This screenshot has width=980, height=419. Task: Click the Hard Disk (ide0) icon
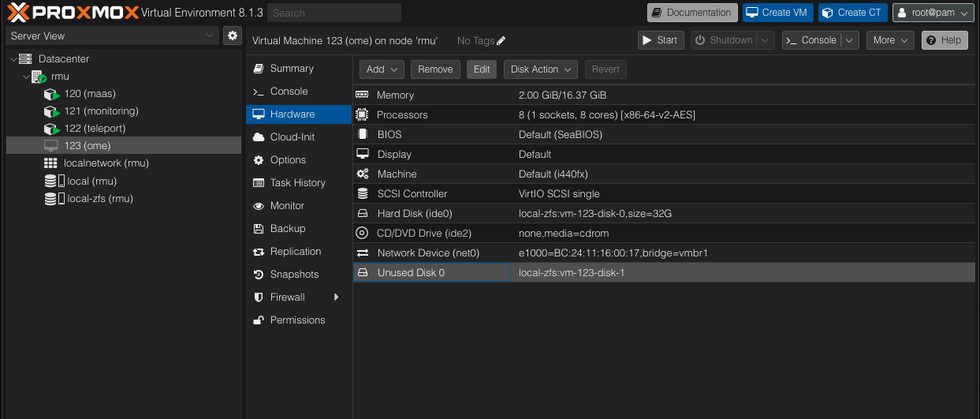tap(363, 213)
